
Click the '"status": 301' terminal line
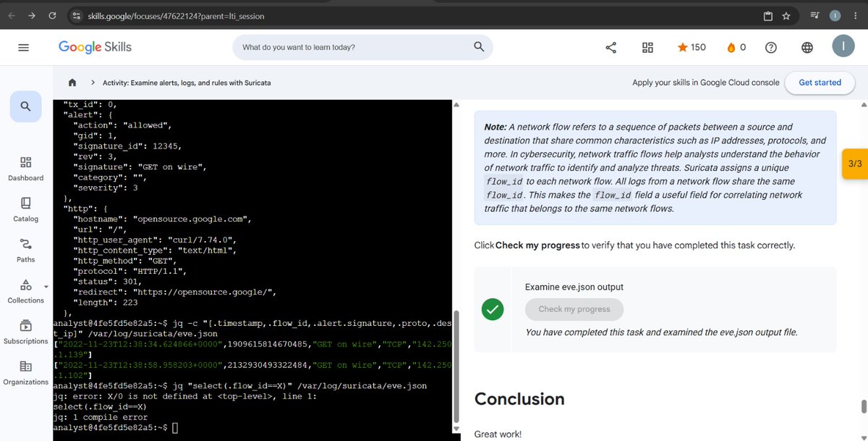pyautogui.click(x=107, y=281)
